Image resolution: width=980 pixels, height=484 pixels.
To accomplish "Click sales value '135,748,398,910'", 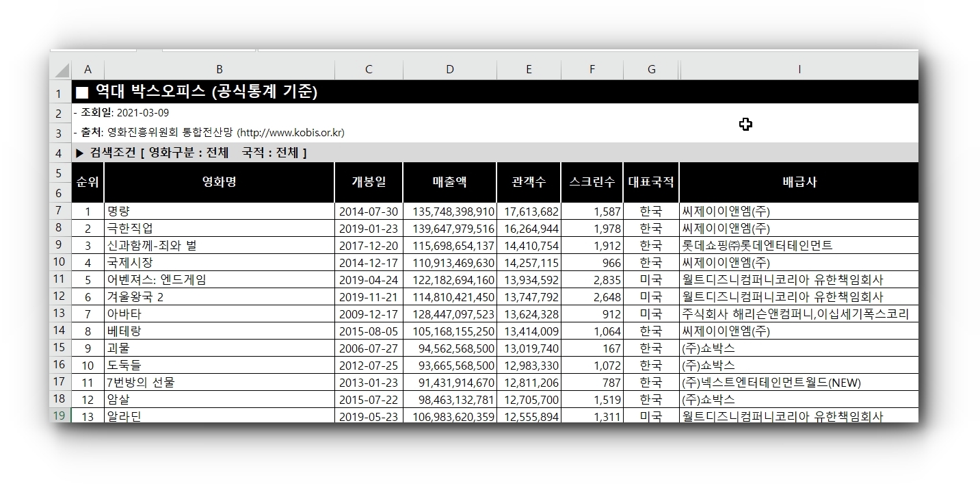I will (450, 211).
